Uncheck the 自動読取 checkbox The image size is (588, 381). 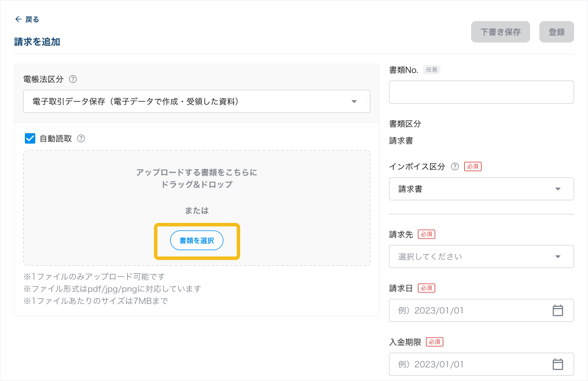(30, 138)
